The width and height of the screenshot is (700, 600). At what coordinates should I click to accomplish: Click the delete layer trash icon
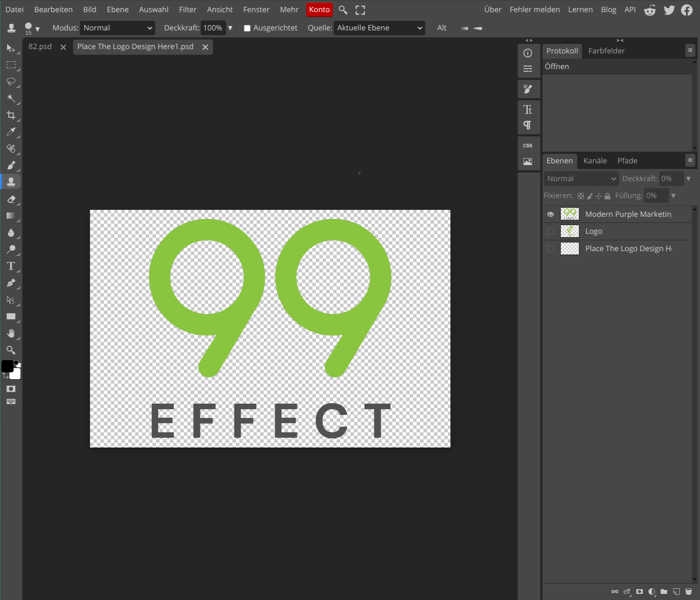point(688,591)
